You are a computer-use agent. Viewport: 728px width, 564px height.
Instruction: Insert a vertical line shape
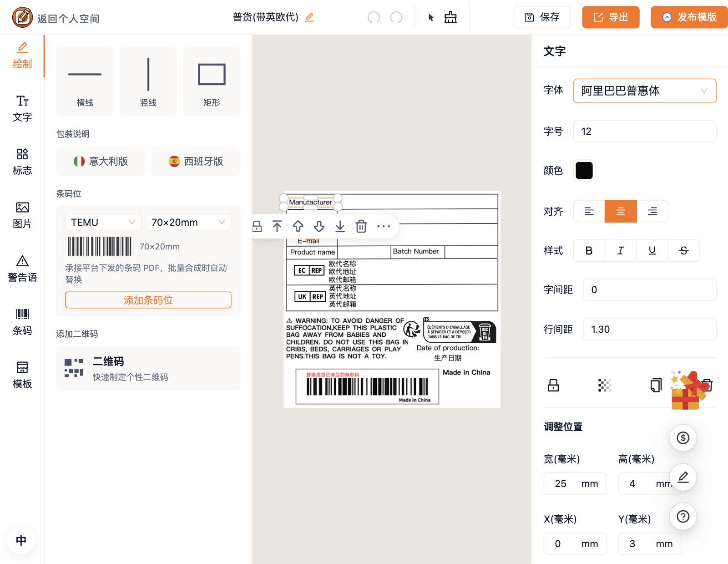148,81
